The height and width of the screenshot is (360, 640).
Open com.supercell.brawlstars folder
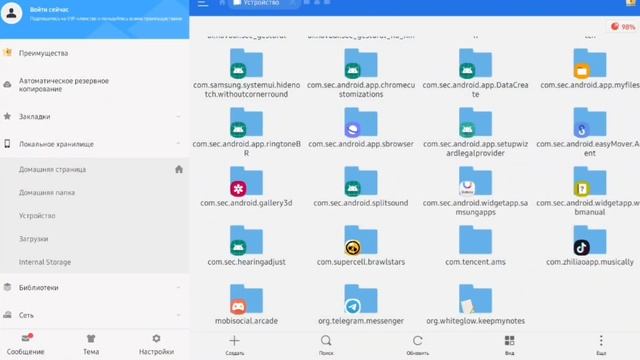point(361,245)
